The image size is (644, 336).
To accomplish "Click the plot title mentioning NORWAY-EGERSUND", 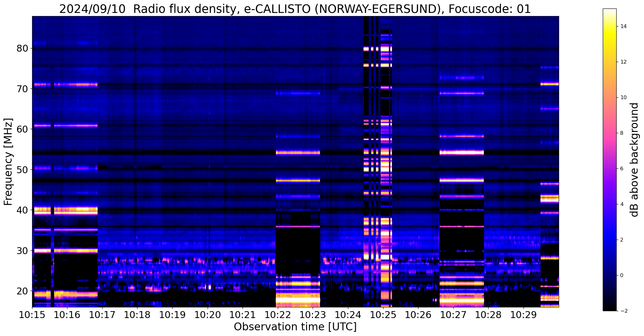I will tap(295, 9).
